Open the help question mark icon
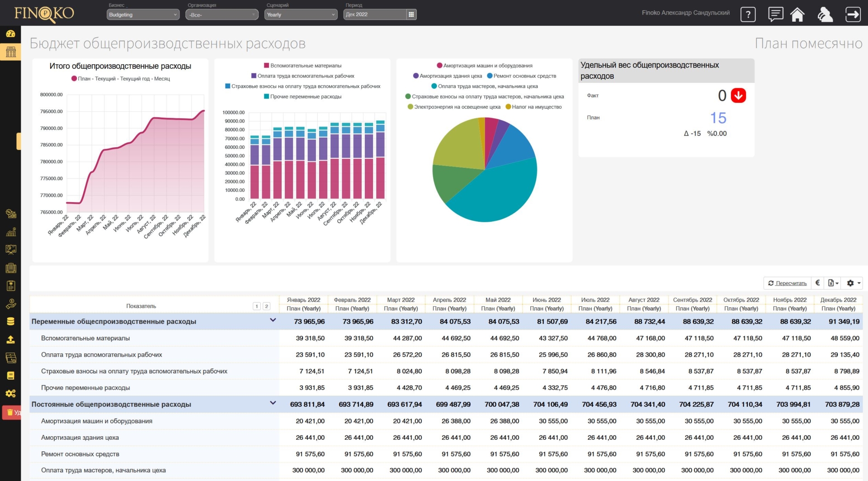The width and height of the screenshot is (868, 481). [748, 14]
